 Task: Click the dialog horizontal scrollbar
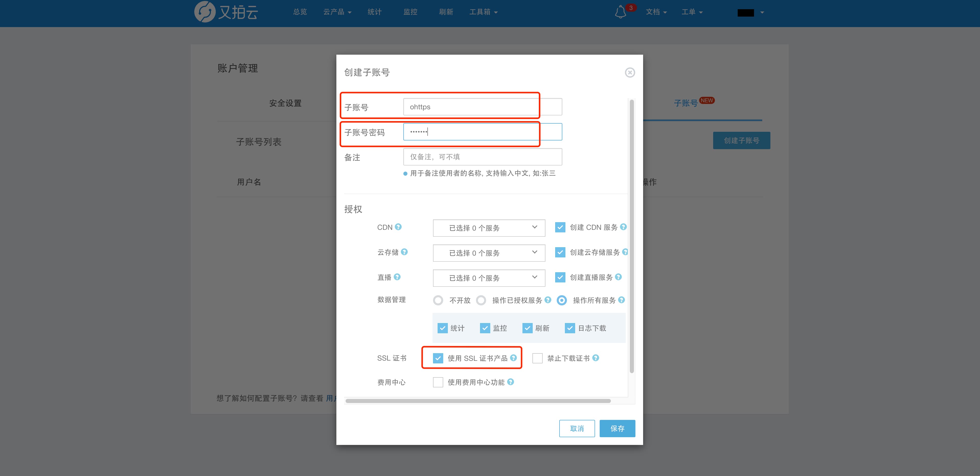tap(478, 401)
